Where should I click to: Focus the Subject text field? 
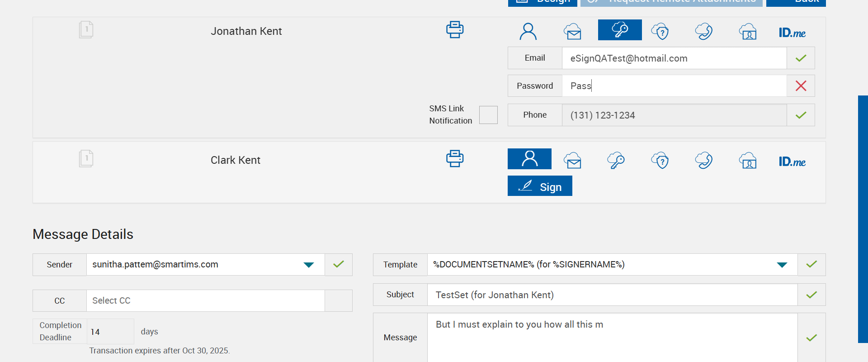tap(612, 295)
